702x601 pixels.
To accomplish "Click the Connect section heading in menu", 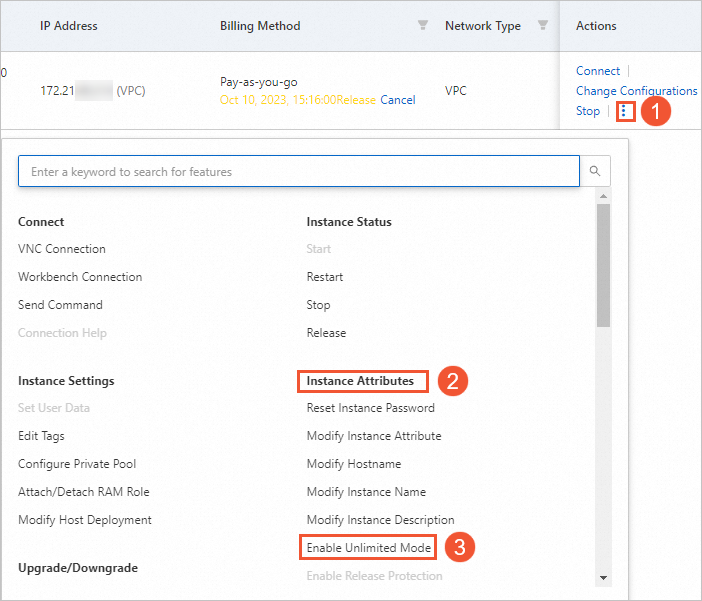I will click(41, 222).
